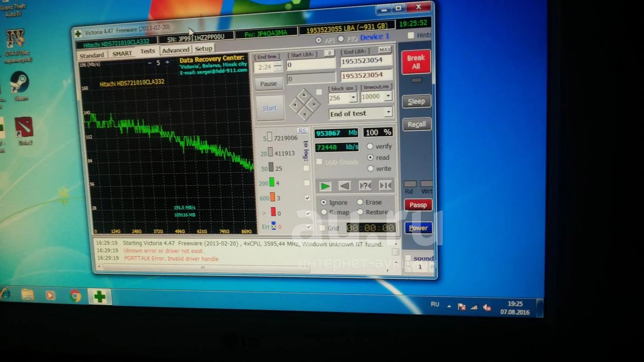Select the API mode radio button

pyautogui.click(x=318, y=40)
